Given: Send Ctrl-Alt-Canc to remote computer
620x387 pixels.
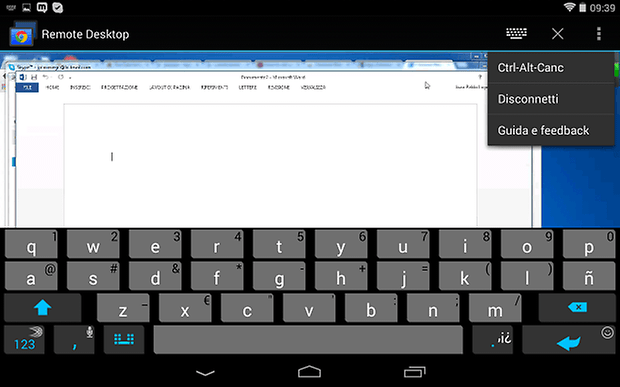Looking at the screenshot, I should (x=551, y=68).
